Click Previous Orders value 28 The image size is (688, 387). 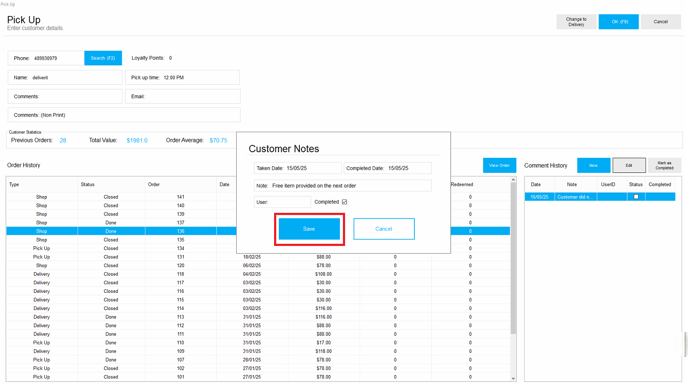(x=63, y=140)
